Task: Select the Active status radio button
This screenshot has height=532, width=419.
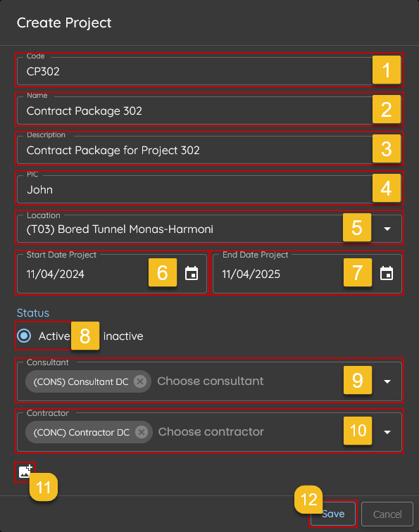Action: tap(24, 336)
